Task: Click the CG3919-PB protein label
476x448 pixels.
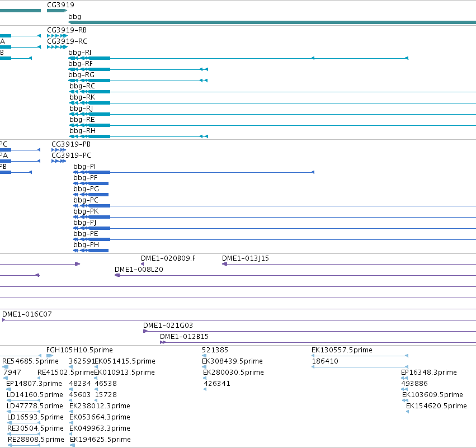Action: pyautogui.click(x=71, y=144)
